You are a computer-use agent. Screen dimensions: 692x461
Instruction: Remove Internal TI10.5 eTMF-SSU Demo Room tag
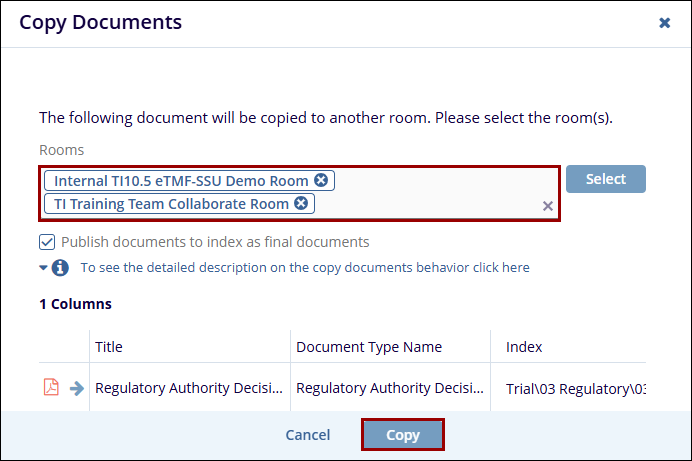tap(321, 180)
